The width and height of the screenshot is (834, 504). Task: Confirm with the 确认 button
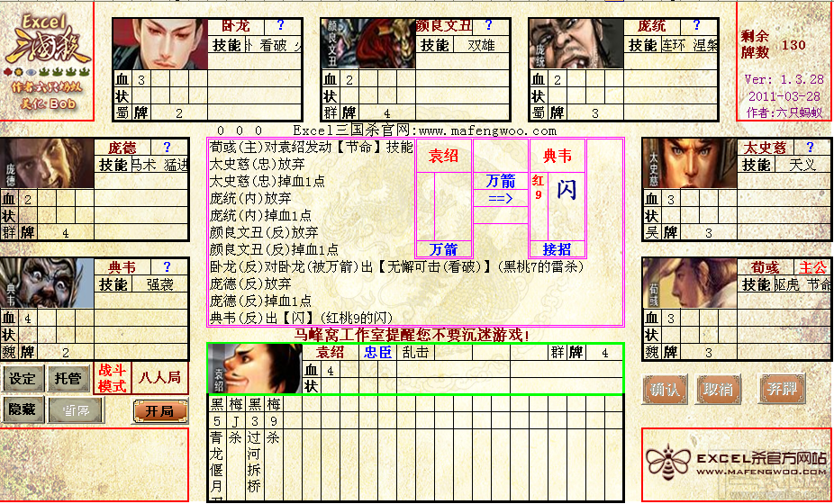tap(665, 389)
